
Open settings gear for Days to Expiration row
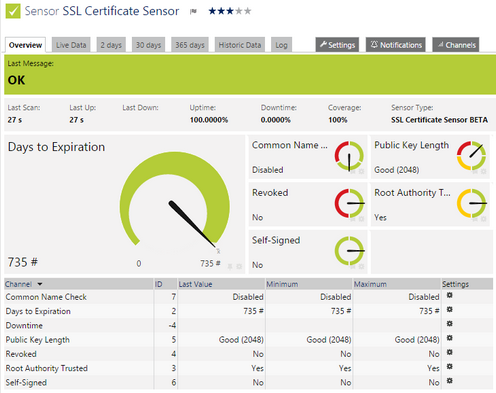pyautogui.click(x=450, y=310)
